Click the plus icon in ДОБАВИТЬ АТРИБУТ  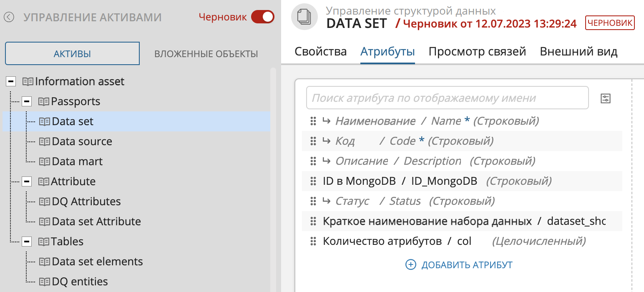(411, 264)
